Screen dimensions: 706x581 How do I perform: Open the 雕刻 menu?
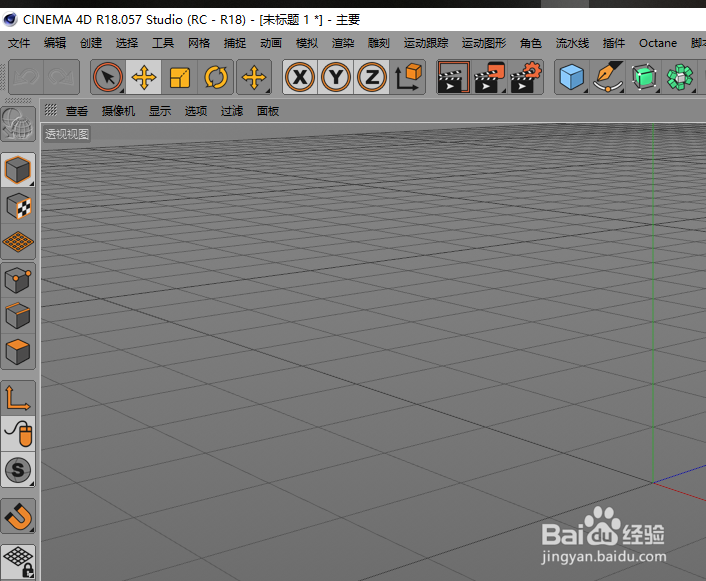379,43
